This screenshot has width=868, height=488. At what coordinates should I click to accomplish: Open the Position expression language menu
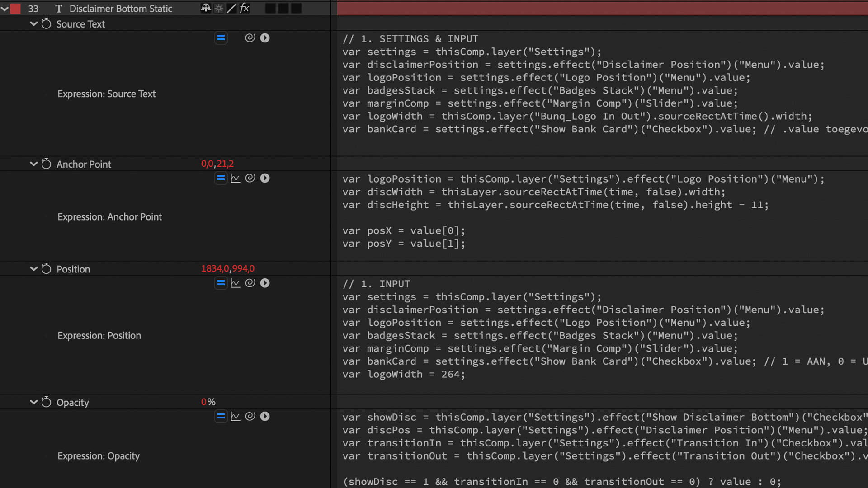(x=265, y=283)
